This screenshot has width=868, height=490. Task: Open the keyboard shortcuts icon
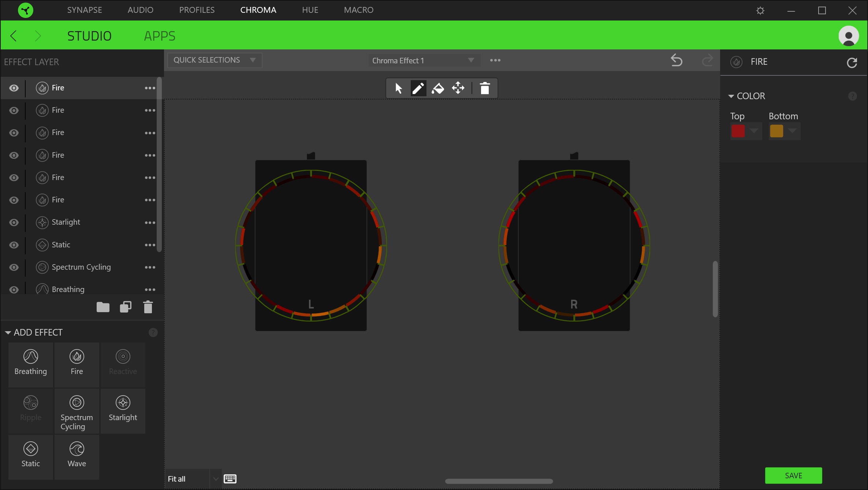click(x=230, y=479)
